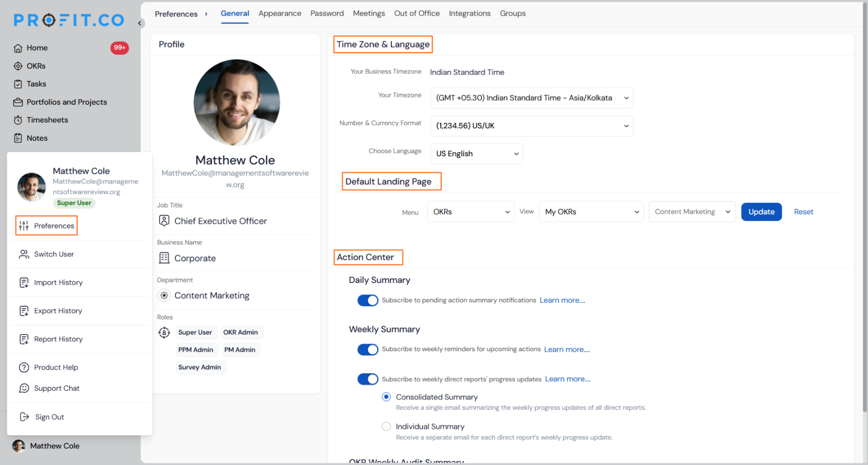Image resolution: width=868 pixels, height=465 pixels.
Task: Open Portfolios and Projects icon
Action: pyautogui.click(x=18, y=102)
